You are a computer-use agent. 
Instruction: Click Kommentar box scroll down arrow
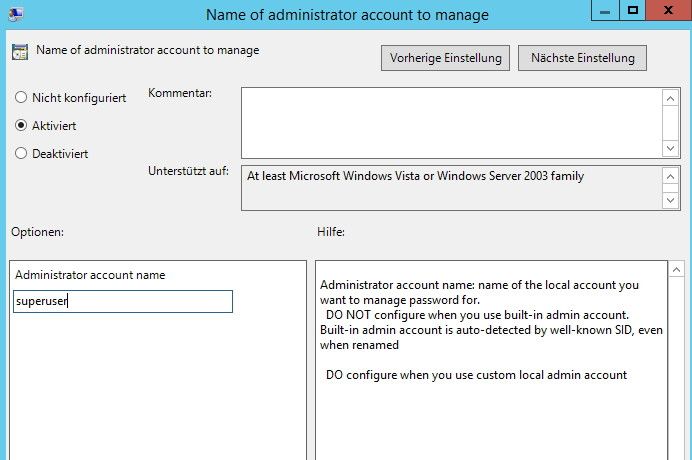pos(670,148)
